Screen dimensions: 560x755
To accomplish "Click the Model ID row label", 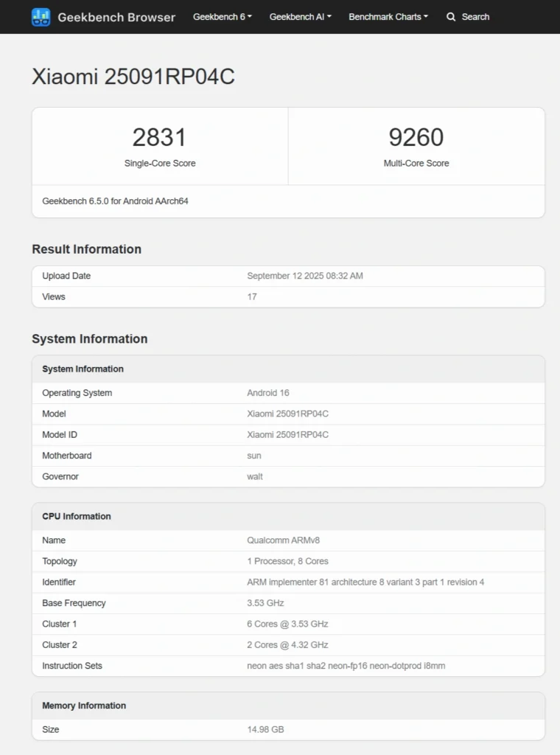I will click(60, 435).
